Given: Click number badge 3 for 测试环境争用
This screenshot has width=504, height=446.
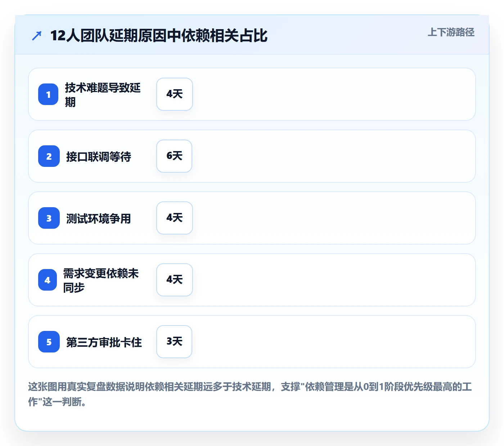Looking at the screenshot, I should pyautogui.click(x=49, y=218).
